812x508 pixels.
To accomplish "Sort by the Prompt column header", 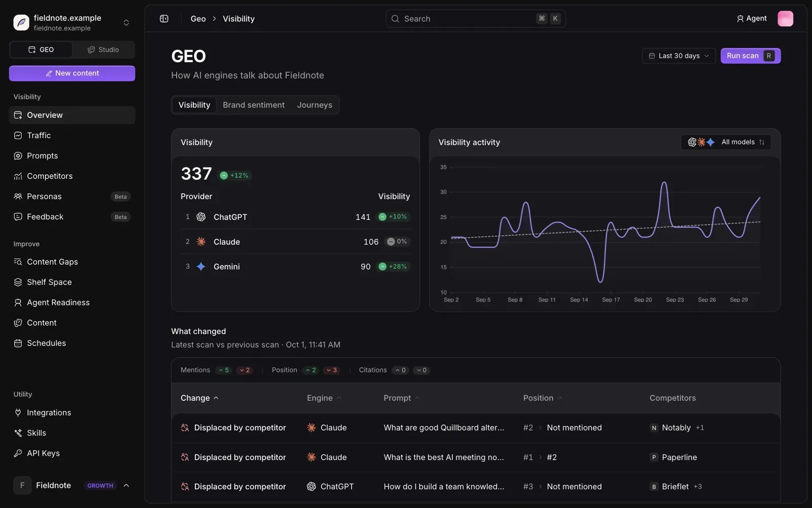I will pyautogui.click(x=401, y=398).
